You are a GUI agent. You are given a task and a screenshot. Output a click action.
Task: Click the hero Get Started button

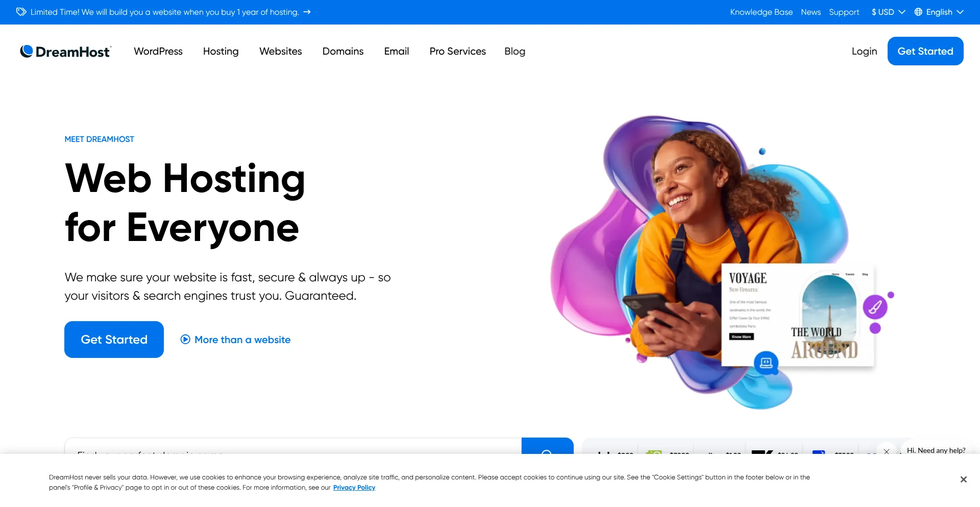tap(114, 340)
